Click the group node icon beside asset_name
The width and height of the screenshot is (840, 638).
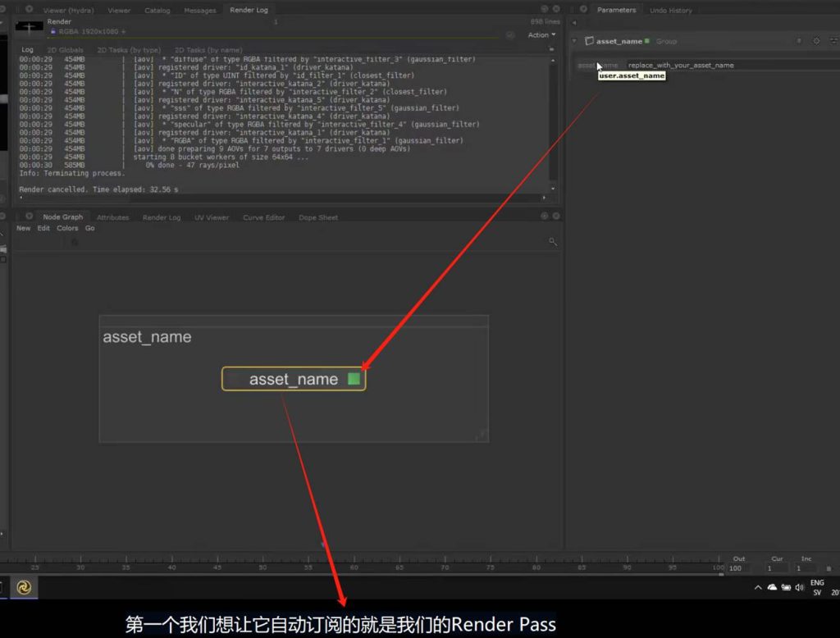tap(589, 41)
